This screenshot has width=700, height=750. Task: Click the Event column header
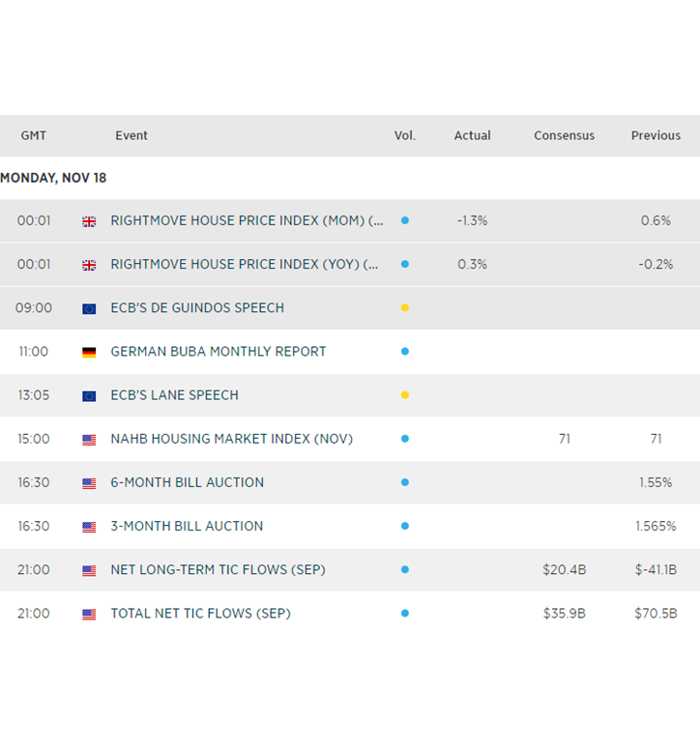(x=131, y=136)
